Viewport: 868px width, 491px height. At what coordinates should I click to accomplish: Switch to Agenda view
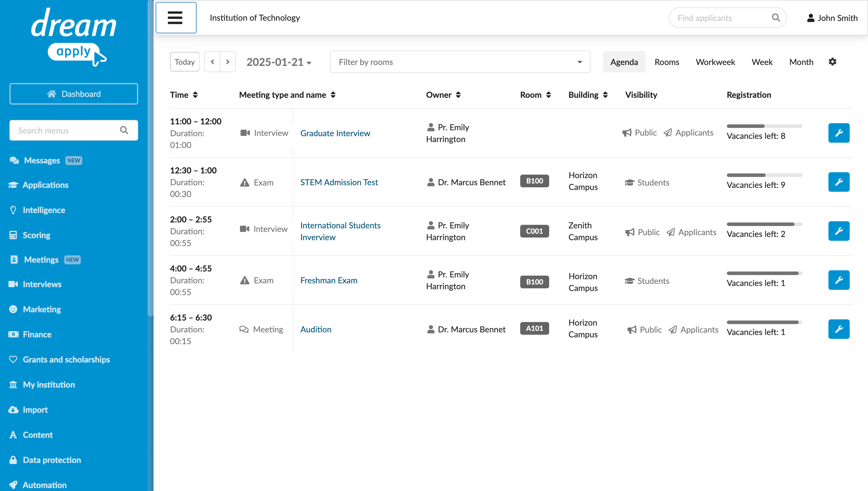point(624,62)
